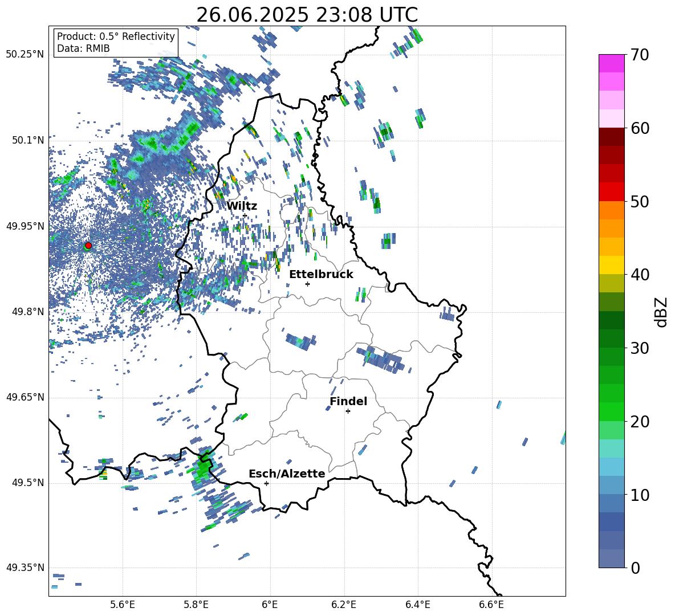Click the 50.1°N latitude label
The height and width of the screenshot is (616, 675).
coord(27,140)
